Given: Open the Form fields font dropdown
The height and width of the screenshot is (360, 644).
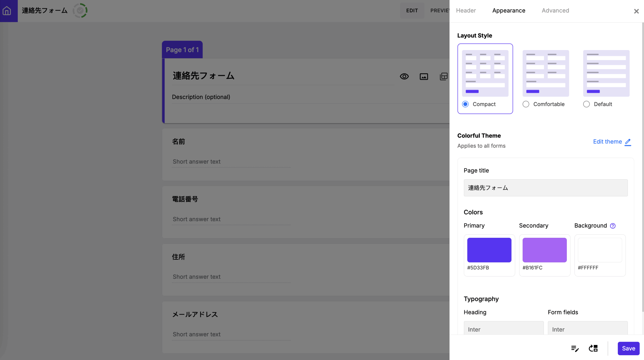Looking at the screenshot, I should click(588, 329).
